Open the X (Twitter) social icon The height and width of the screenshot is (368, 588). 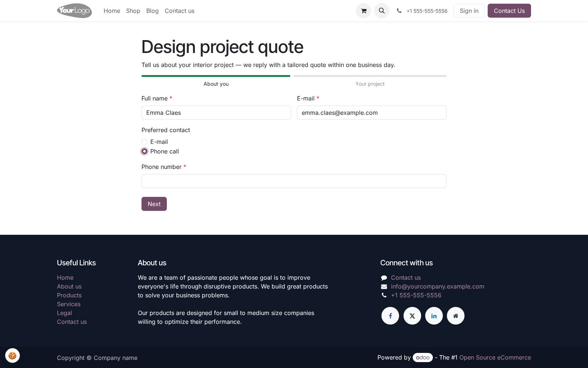click(412, 316)
